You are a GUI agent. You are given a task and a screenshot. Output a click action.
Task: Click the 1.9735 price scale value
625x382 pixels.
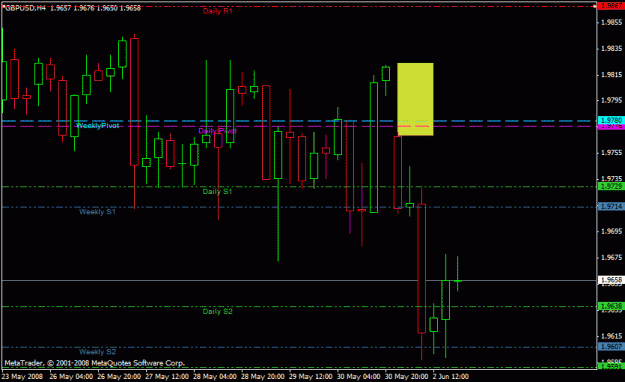[x=611, y=179]
